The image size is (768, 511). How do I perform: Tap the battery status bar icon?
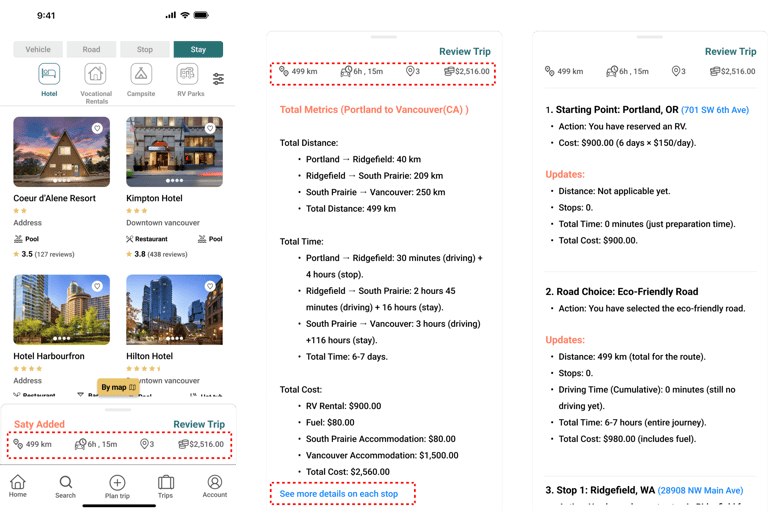201,15
